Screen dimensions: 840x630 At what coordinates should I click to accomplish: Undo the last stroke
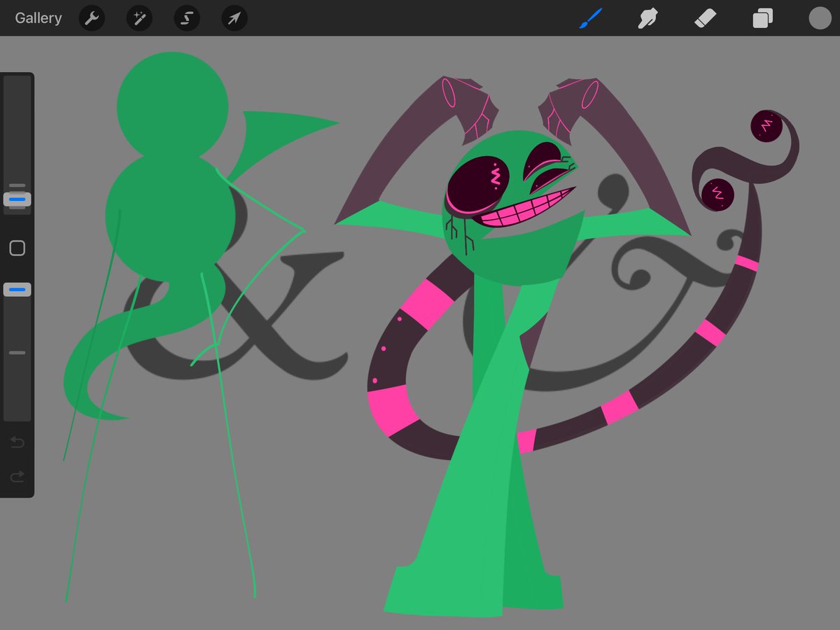(17, 442)
